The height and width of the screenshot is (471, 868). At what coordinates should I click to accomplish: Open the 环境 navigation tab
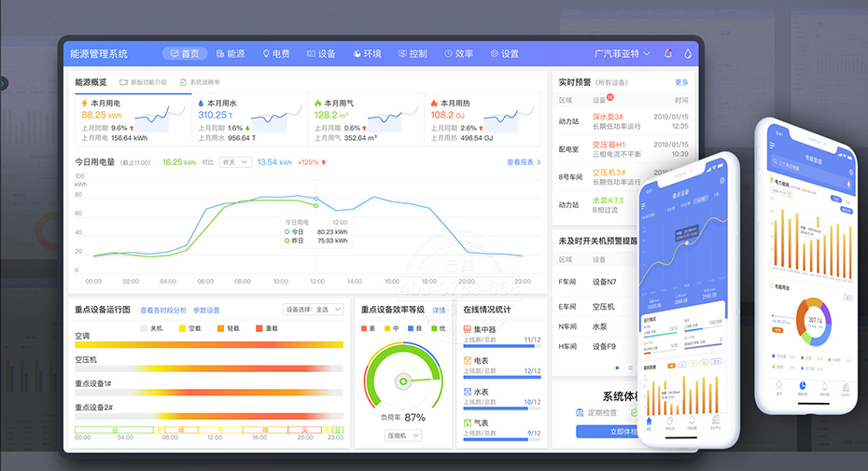click(x=367, y=54)
